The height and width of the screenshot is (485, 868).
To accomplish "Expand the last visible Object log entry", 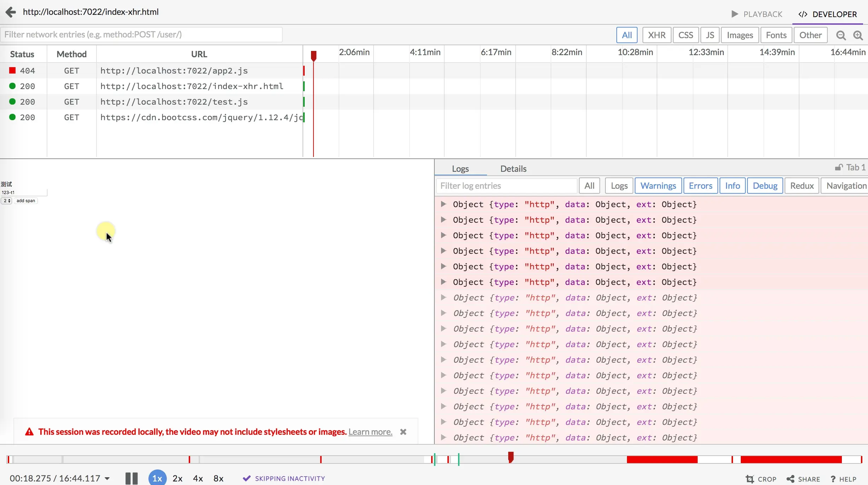I will tap(443, 437).
